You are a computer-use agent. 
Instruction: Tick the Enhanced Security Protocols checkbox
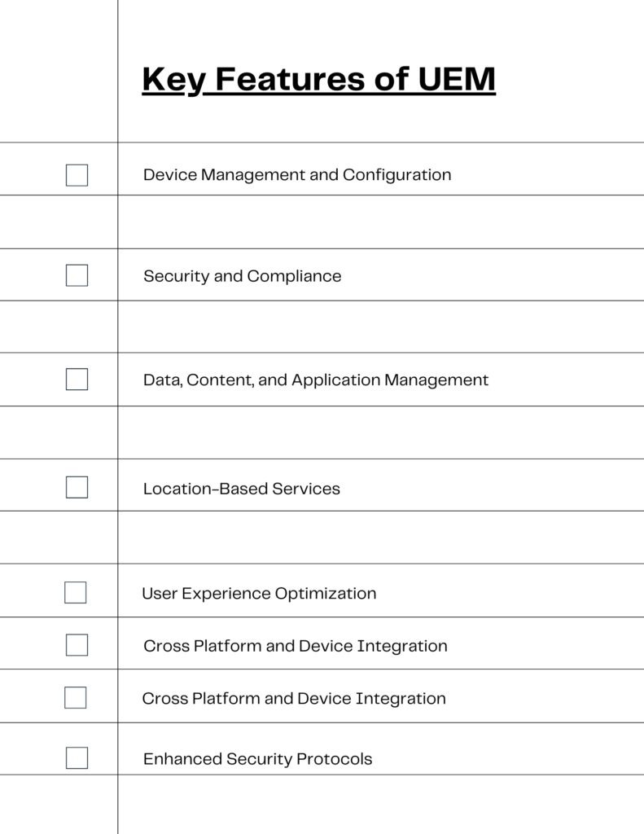[77, 758]
